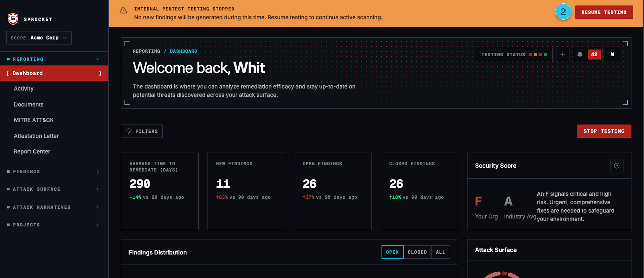The width and height of the screenshot is (644, 278).
Task: Open the Filters button
Action: click(x=142, y=131)
